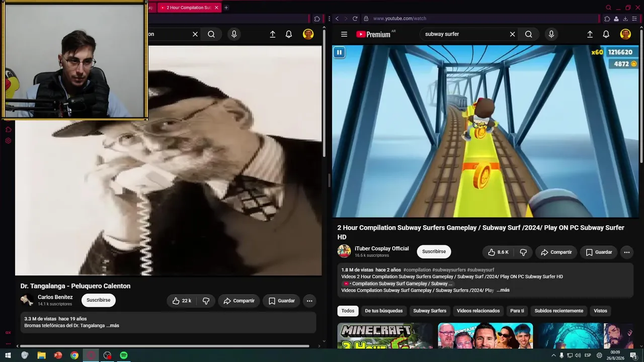
Task: Open browser profile icon in toolbar
Action: [x=616, y=19]
